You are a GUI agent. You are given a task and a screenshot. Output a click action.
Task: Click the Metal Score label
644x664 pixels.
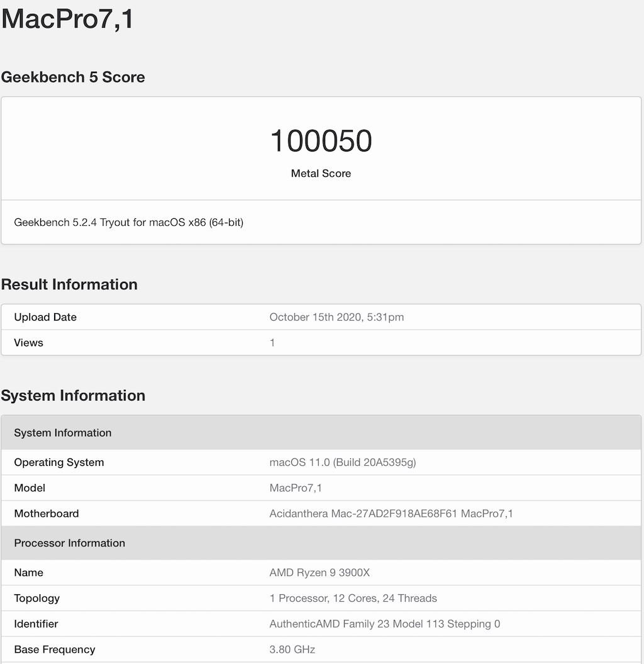(321, 173)
